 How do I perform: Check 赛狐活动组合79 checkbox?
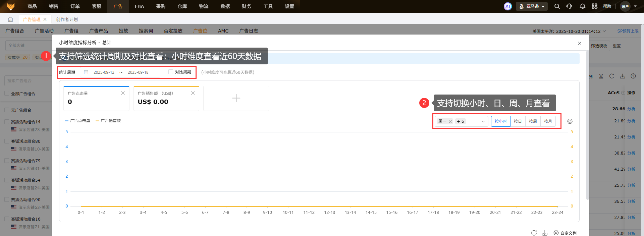(x=7, y=160)
